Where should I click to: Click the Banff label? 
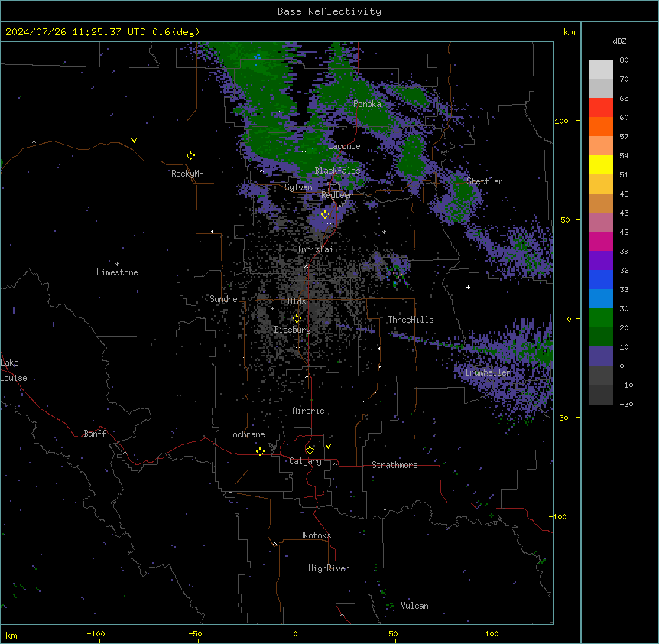95,434
